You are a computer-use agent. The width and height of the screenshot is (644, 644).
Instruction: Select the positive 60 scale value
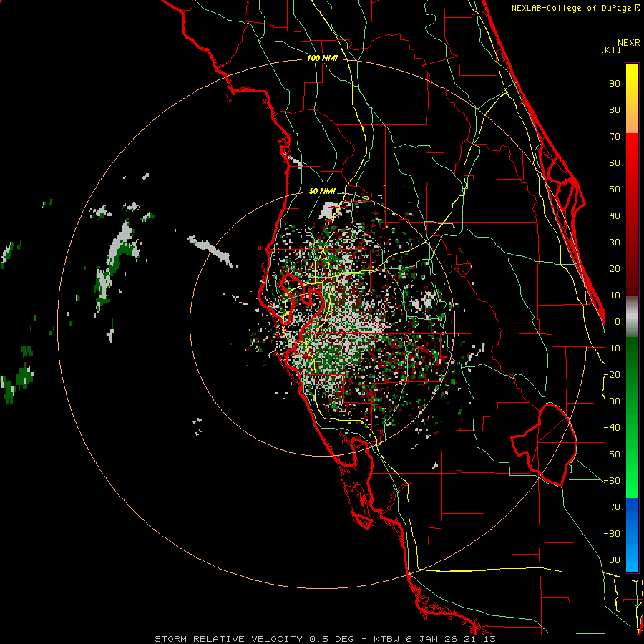[x=615, y=162]
